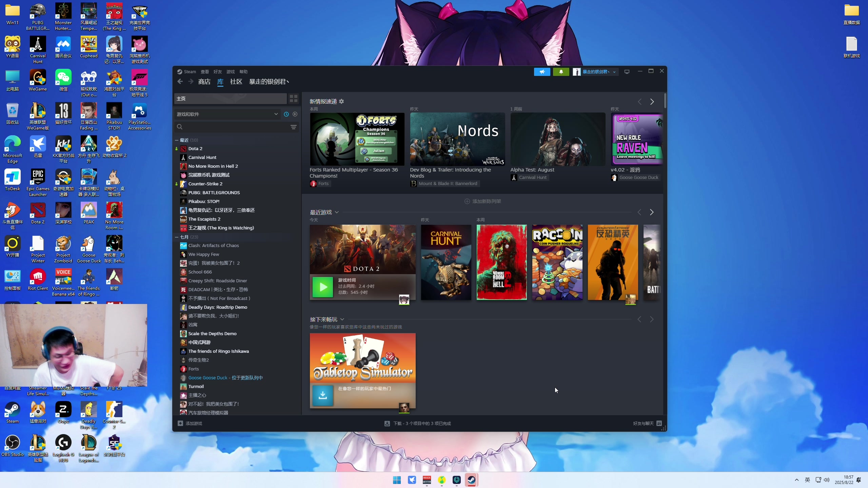Click the library search input field
The height and width of the screenshot is (488, 868).
236,127
